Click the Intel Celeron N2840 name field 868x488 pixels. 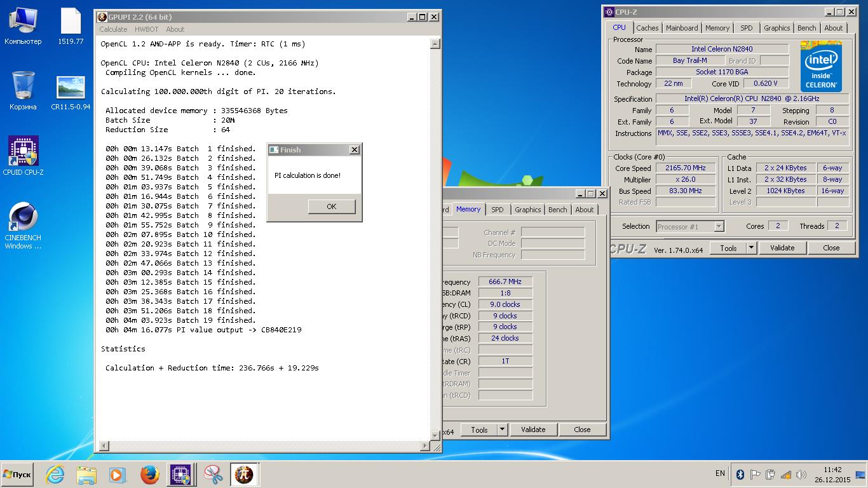tap(722, 49)
